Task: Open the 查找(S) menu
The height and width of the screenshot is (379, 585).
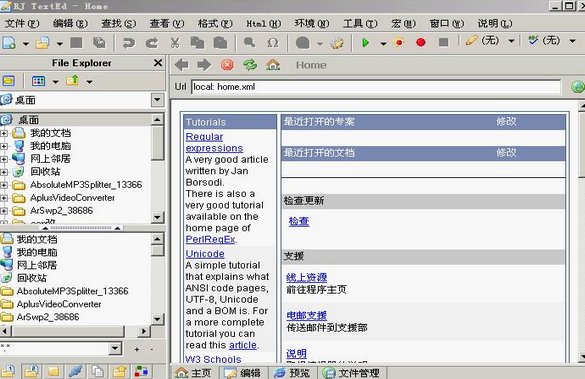Action: coord(119,24)
